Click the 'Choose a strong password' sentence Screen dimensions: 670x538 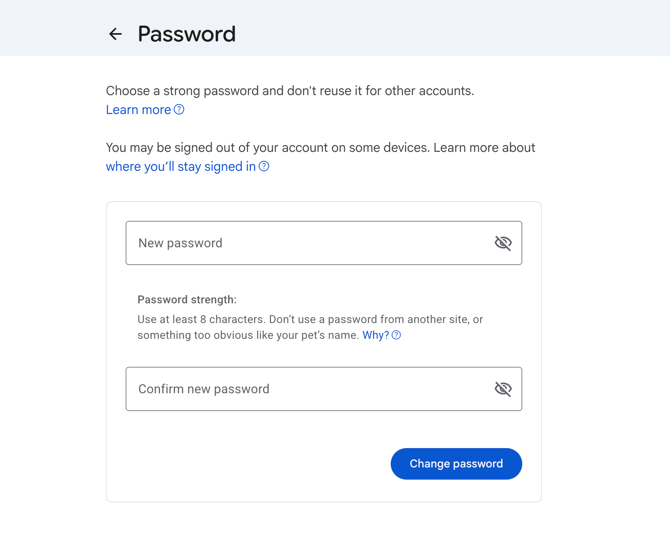[x=290, y=91]
